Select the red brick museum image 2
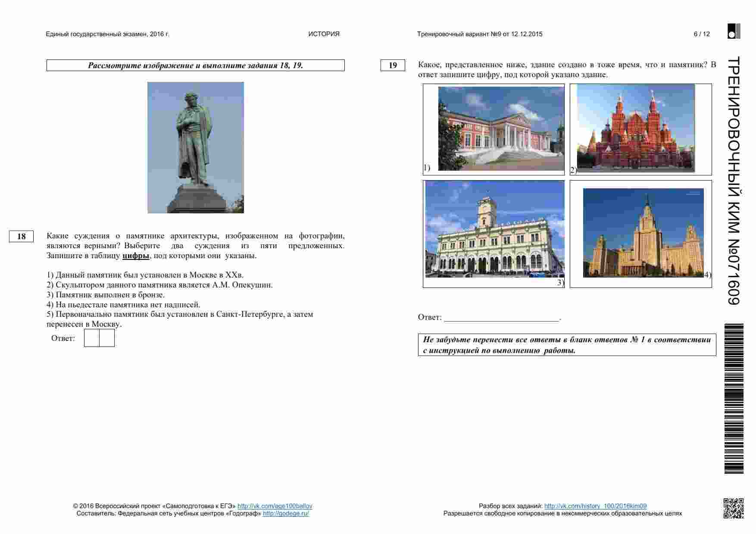This screenshot has height=534, width=756. pos(636,128)
